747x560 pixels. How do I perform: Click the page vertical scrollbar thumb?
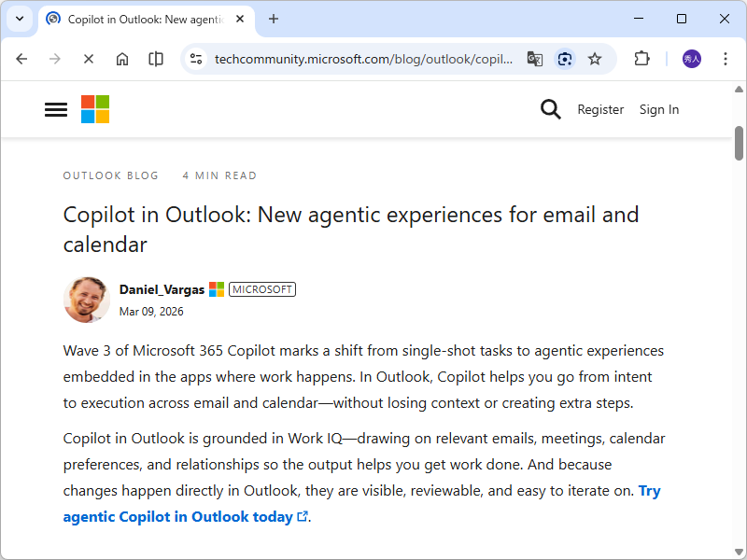tap(739, 143)
